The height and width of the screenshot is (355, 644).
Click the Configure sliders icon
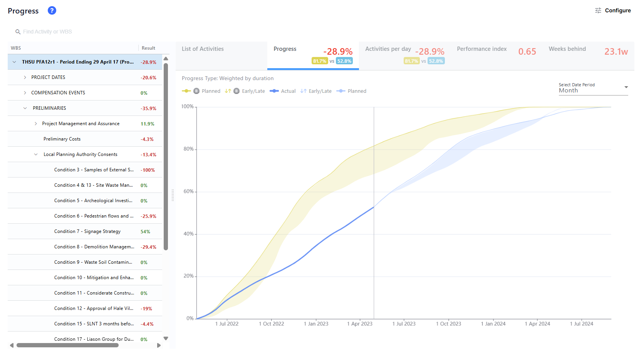(598, 10)
